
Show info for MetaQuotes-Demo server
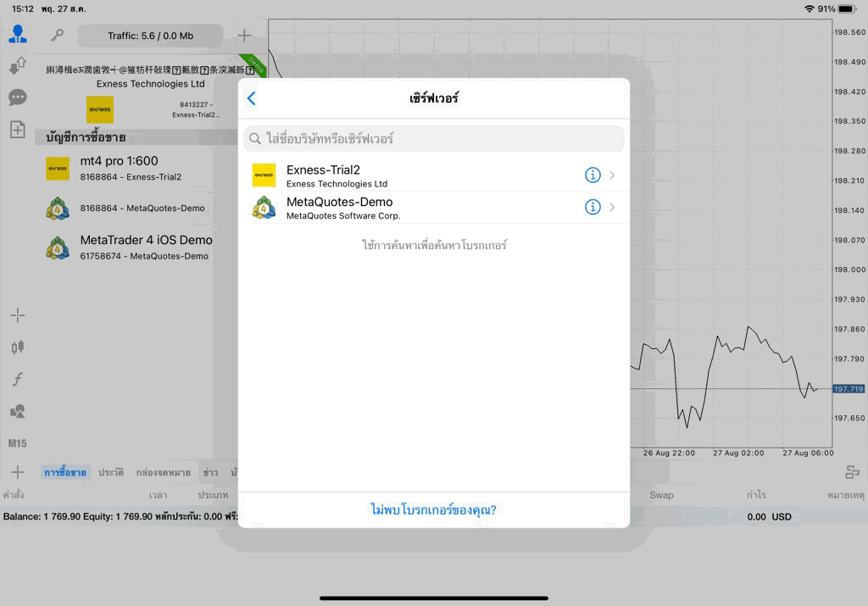[x=593, y=207]
